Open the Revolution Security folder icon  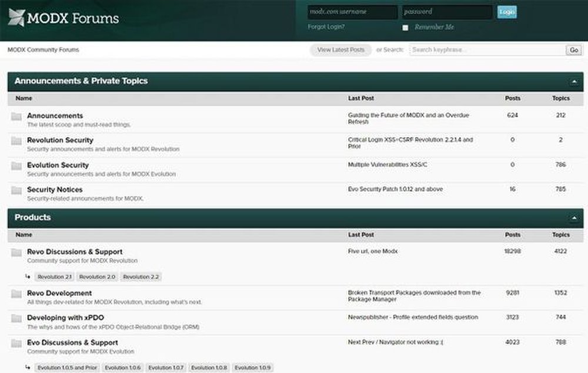click(x=16, y=141)
